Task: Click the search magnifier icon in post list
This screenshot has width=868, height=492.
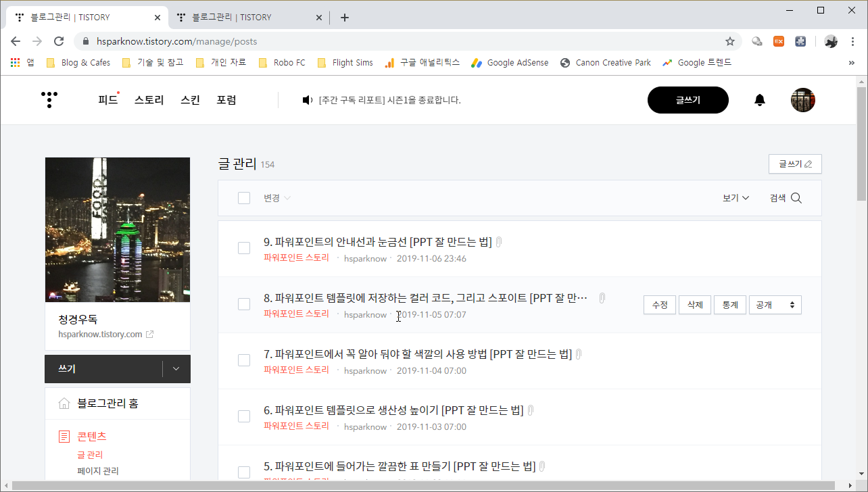Action: [796, 198]
